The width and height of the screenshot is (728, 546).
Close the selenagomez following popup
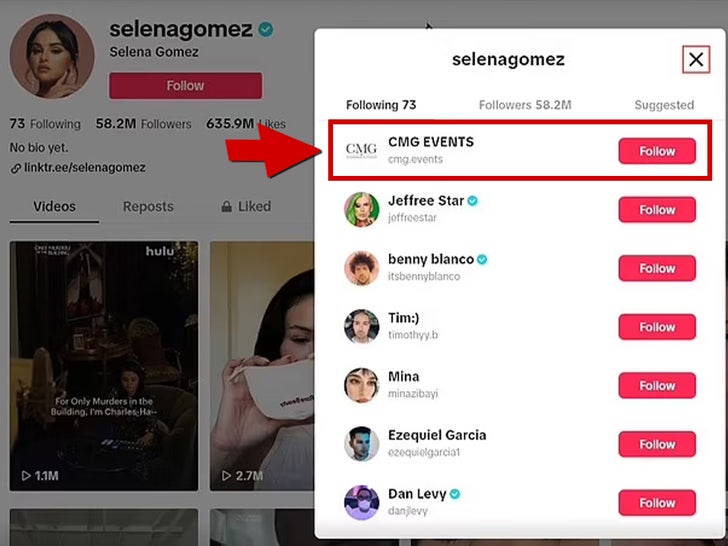click(x=696, y=60)
